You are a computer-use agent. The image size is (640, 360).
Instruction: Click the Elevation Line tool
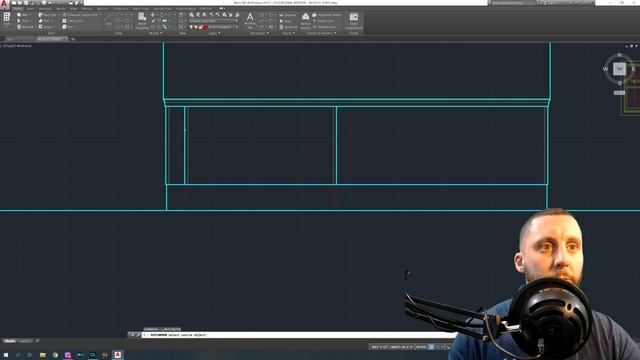(324, 27)
